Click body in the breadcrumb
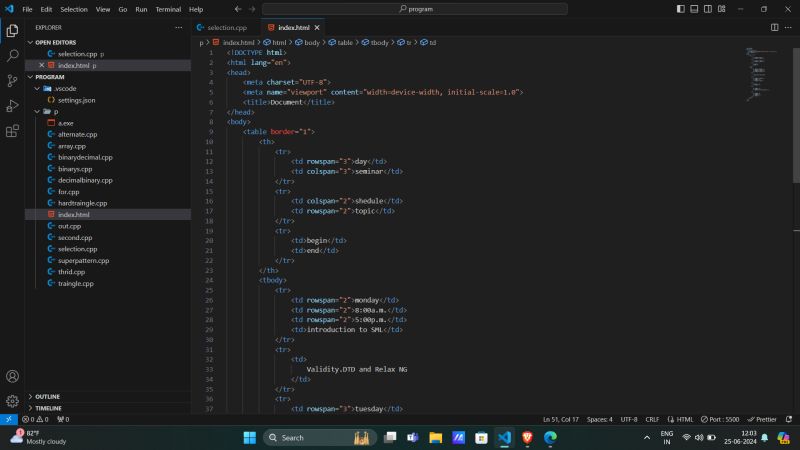This screenshot has width=800, height=450. (311, 42)
